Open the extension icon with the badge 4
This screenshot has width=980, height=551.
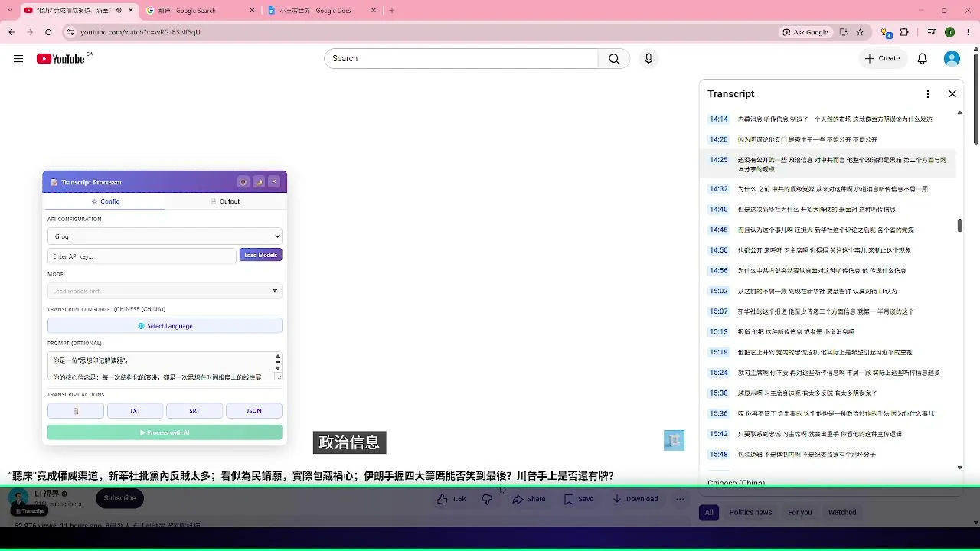[887, 32]
